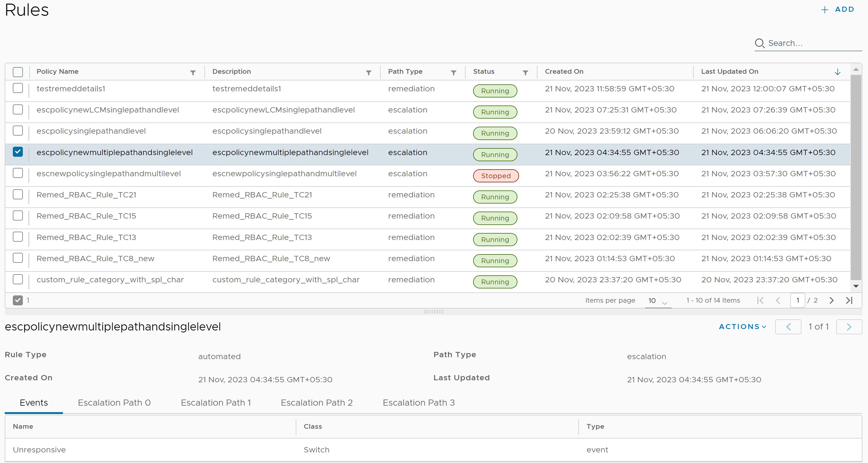Click the search magnifier icon
Screen dimensions: 868x463
[x=759, y=43]
